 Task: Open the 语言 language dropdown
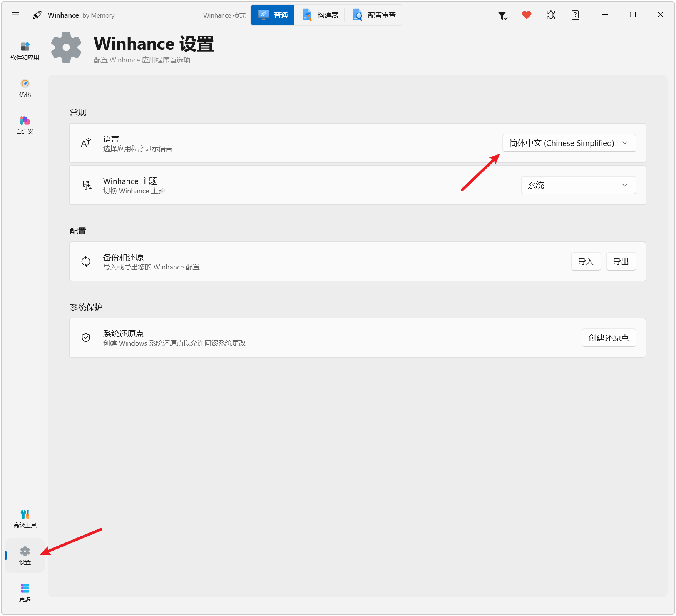click(569, 143)
